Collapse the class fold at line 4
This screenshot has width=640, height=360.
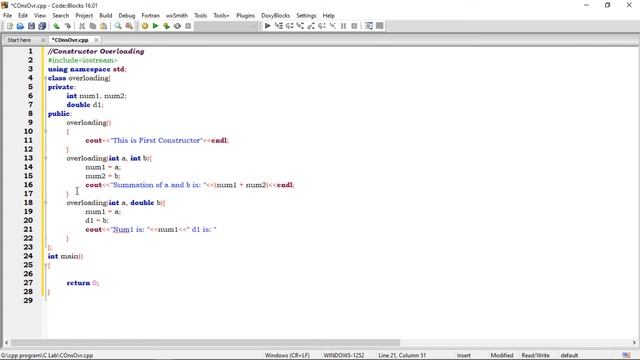(x=45, y=78)
